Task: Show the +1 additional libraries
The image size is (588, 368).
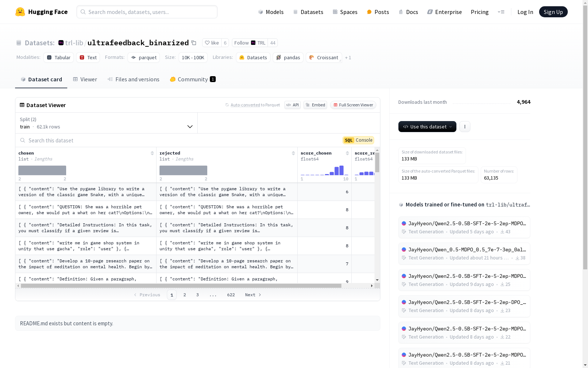Action: click(348, 58)
